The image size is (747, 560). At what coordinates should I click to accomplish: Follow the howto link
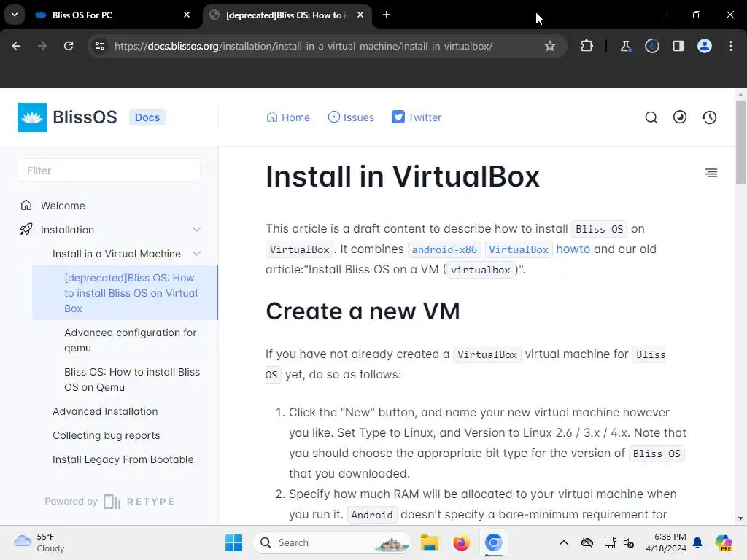pyautogui.click(x=573, y=249)
